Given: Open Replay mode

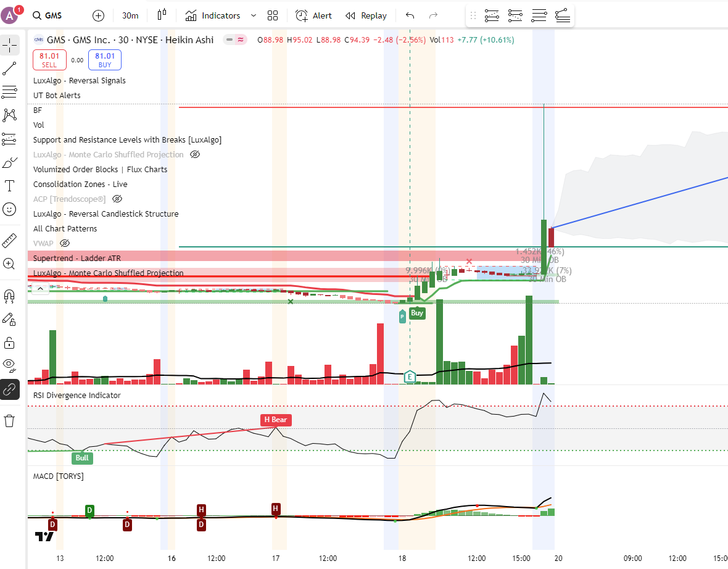Looking at the screenshot, I should tap(366, 15).
